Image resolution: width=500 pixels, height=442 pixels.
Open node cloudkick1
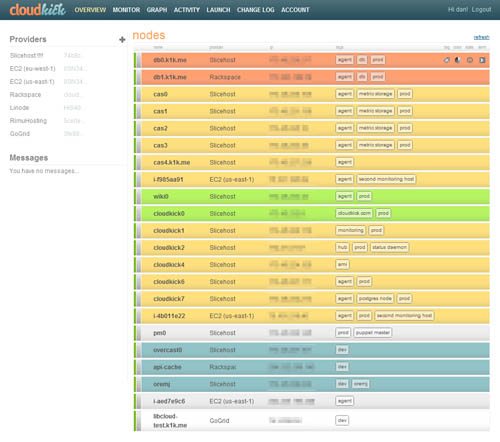click(169, 230)
